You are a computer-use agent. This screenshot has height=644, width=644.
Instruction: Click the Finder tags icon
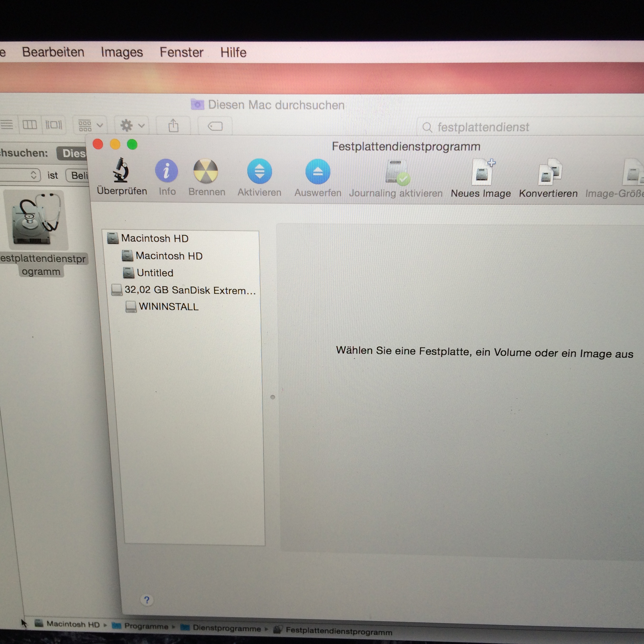tap(215, 126)
